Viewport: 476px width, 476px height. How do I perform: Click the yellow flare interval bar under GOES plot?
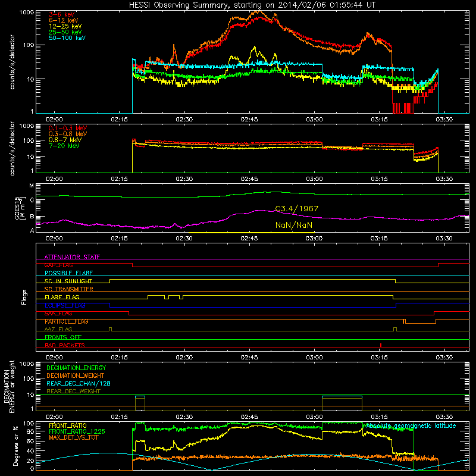[251, 233]
